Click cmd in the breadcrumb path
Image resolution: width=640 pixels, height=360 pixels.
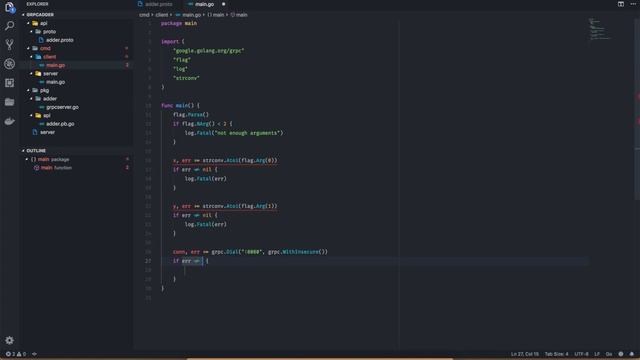click(144, 15)
